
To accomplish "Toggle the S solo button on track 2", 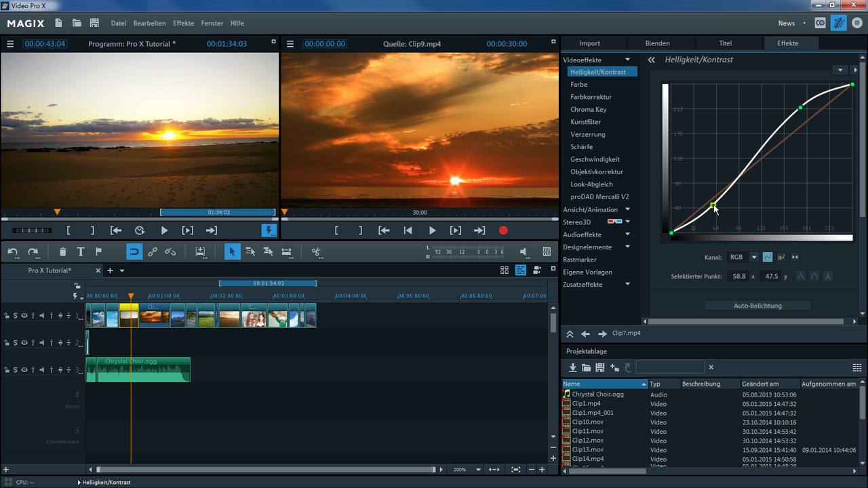I will pyautogui.click(x=15, y=342).
